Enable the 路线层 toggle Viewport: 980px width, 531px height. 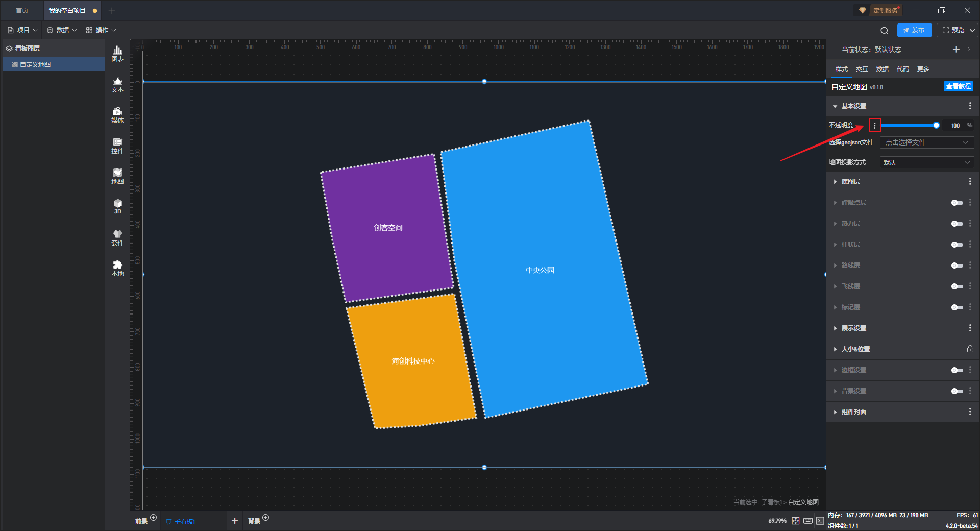click(957, 265)
